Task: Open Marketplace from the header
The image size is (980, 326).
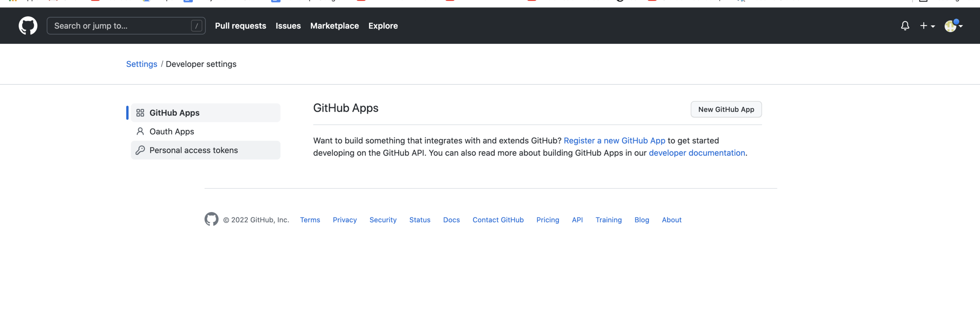Action: [x=334, y=26]
